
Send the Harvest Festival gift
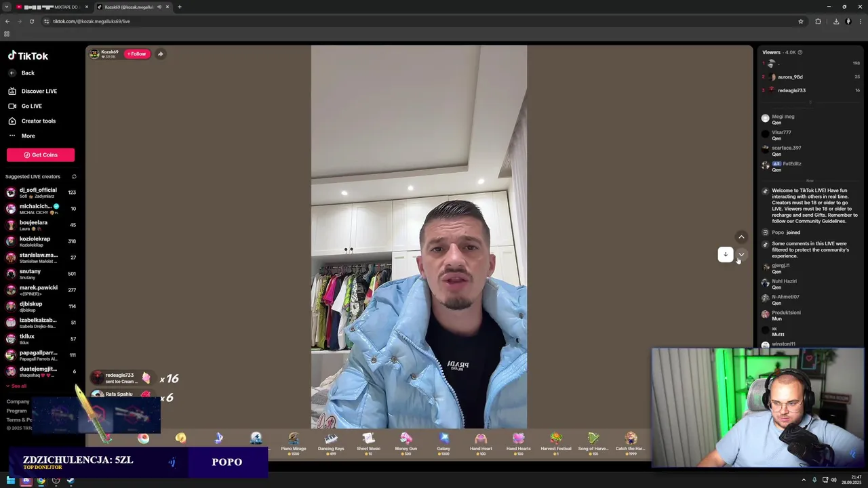point(556,443)
